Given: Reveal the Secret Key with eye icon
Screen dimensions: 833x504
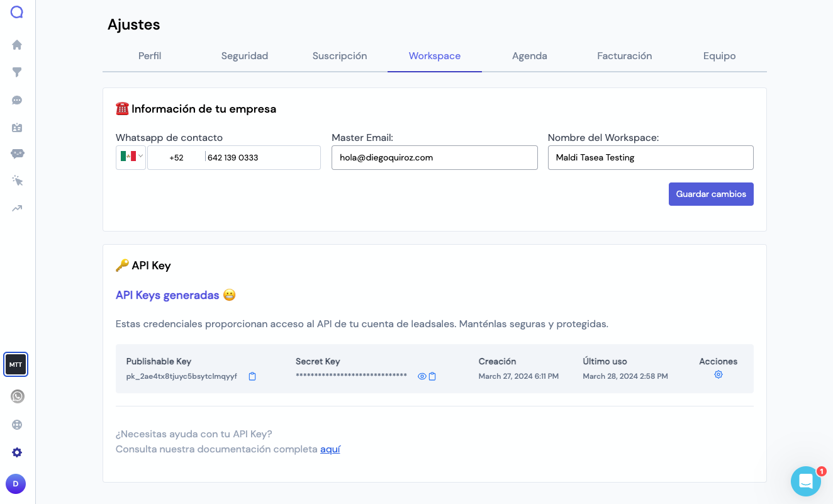Looking at the screenshot, I should click(422, 376).
